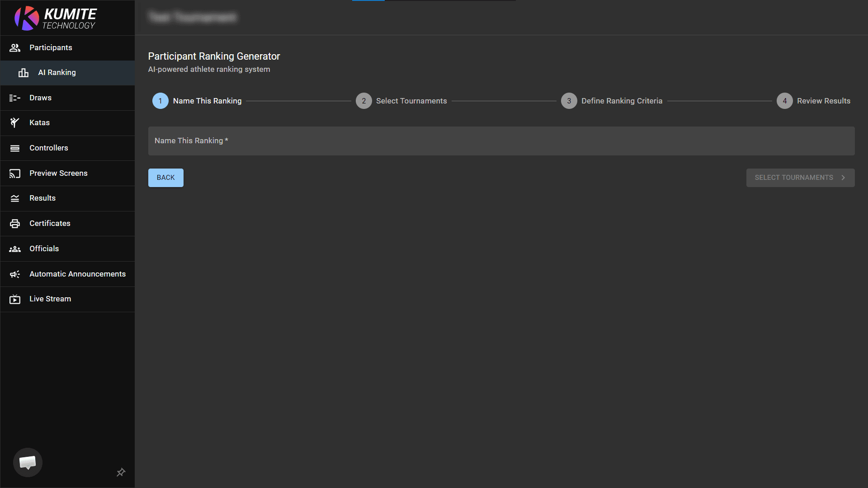This screenshot has height=488, width=868.
Task: Click the Live Stream TV icon
Action: 15,299
